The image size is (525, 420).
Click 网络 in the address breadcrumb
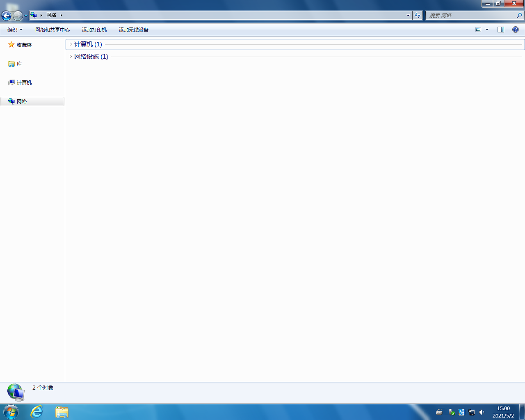point(50,15)
